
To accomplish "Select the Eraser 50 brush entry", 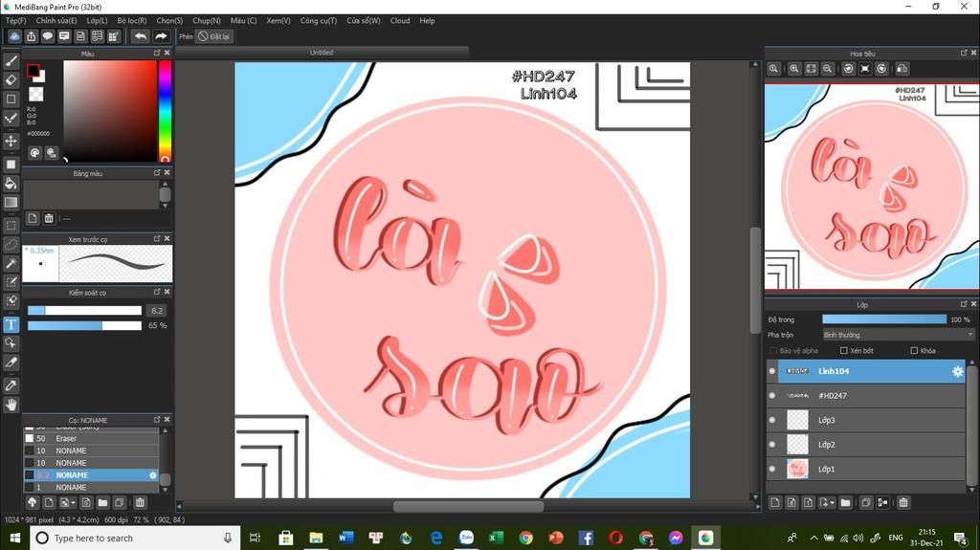I will pyautogui.click(x=91, y=439).
